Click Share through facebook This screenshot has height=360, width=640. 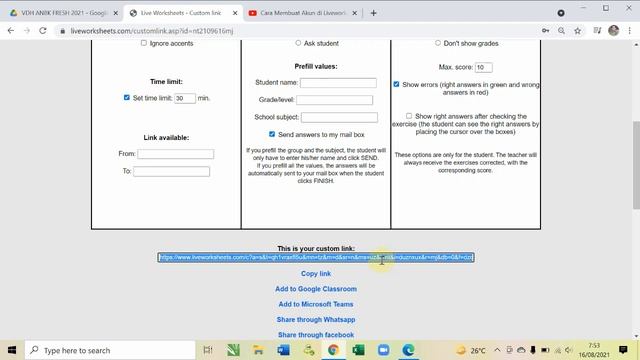click(316, 335)
